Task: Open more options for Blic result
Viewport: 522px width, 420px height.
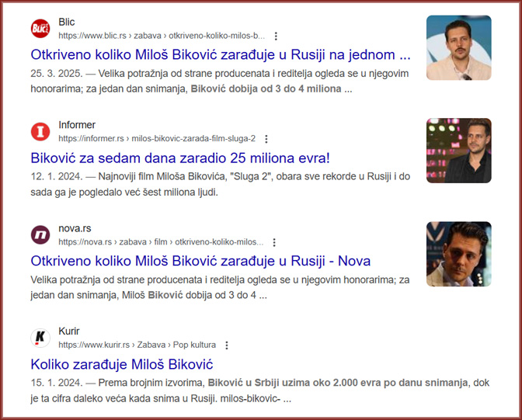Action: (276, 36)
